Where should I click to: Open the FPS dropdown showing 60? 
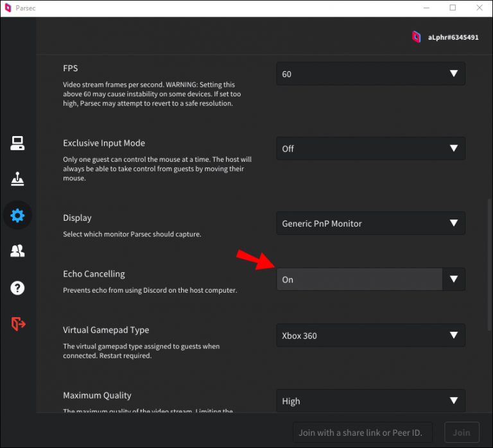click(370, 74)
